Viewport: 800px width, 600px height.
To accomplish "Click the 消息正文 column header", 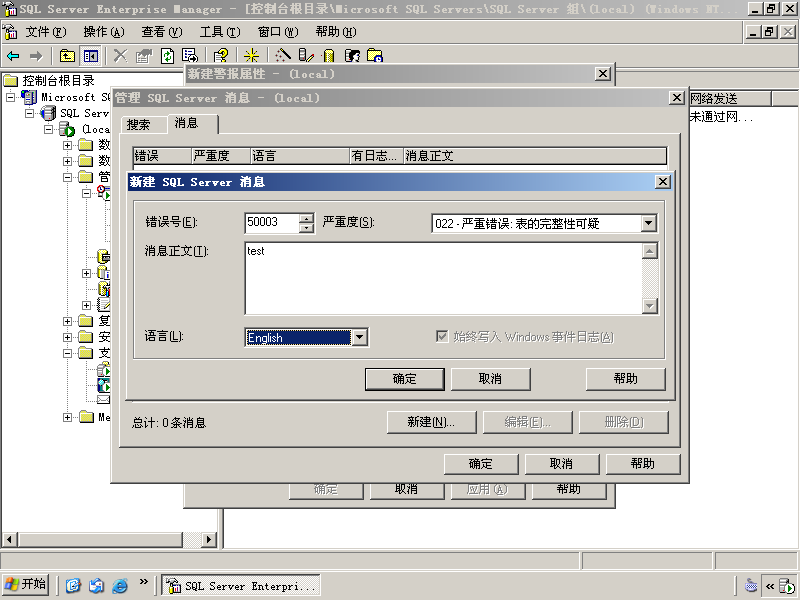I will coord(535,156).
